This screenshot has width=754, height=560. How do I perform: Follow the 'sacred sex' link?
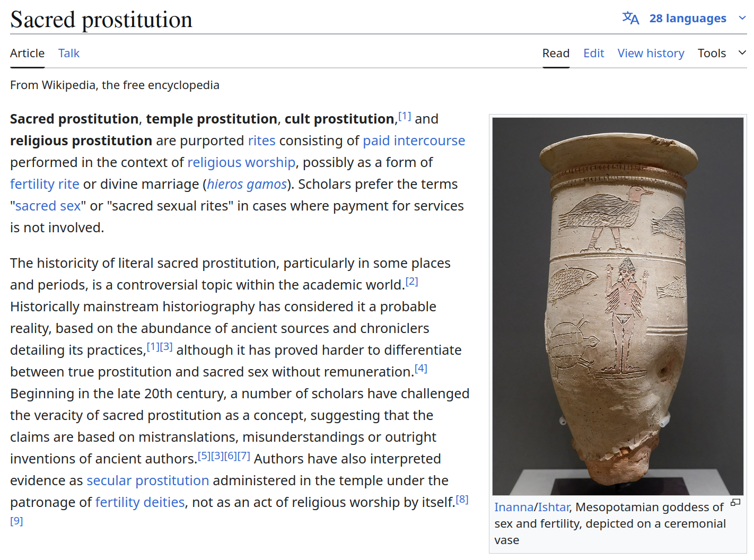(x=48, y=206)
